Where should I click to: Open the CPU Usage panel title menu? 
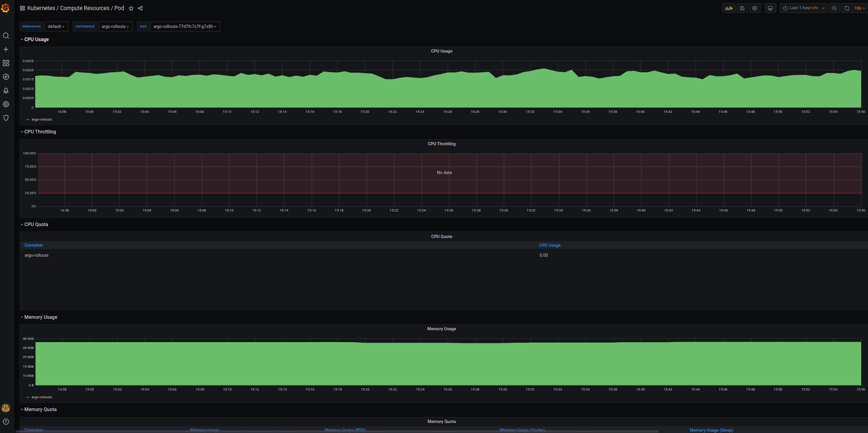[442, 51]
